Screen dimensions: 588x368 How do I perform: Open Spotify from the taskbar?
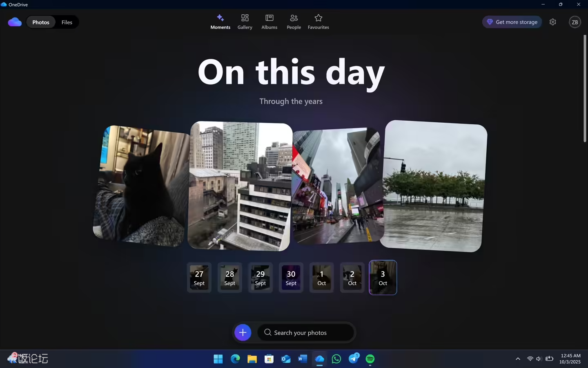click(x=370, y=359)
